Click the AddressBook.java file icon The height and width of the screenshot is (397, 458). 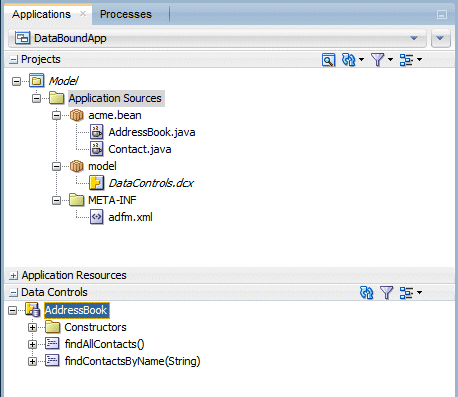[x=97, y=132]
